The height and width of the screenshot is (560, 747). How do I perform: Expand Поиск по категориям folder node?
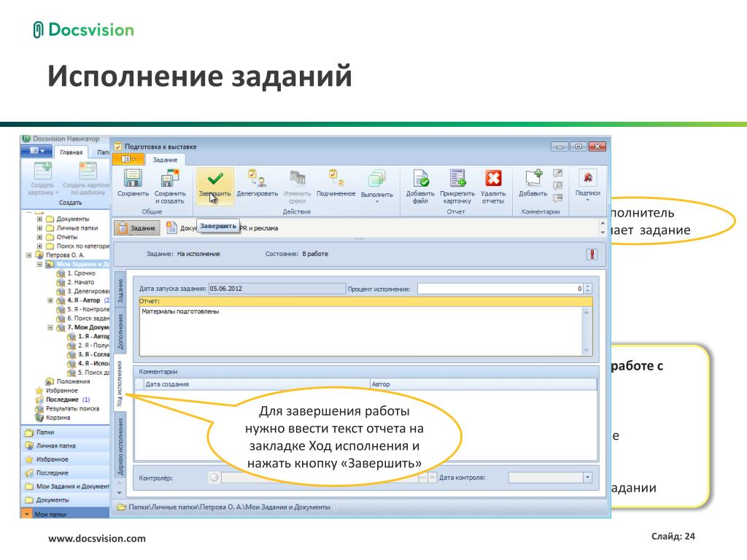(39, 246)
